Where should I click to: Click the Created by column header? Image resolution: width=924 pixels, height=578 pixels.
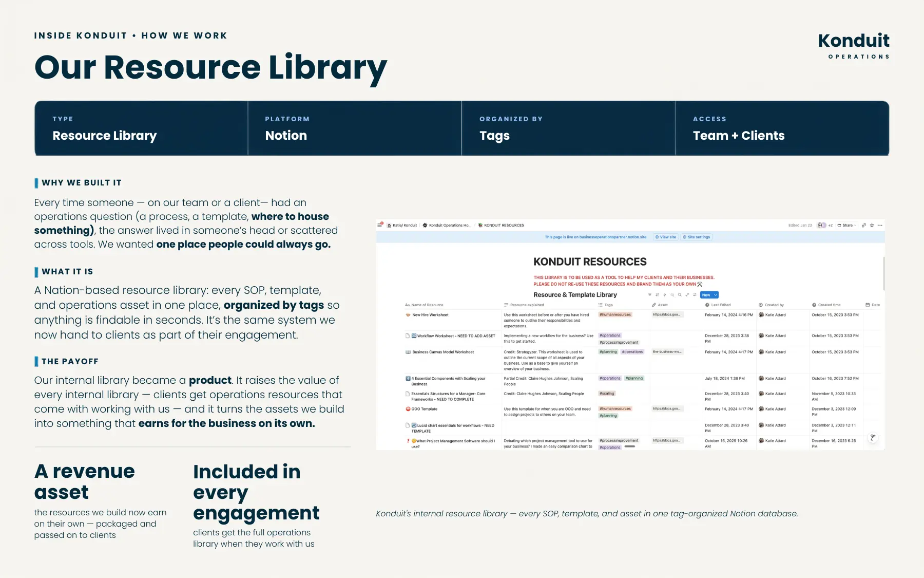772,305
